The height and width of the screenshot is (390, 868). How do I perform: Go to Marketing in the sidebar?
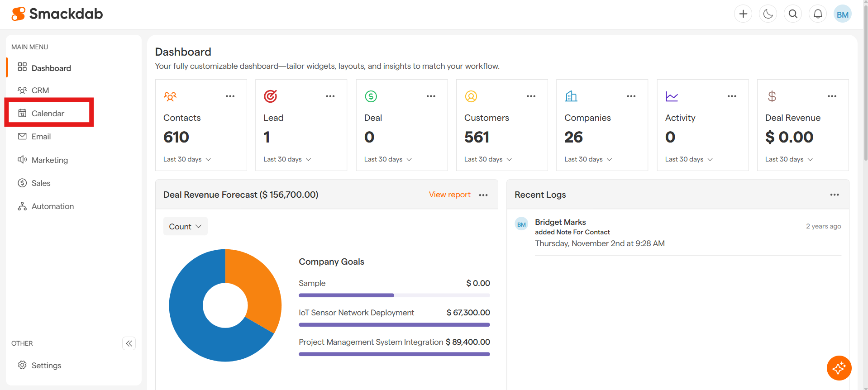(49, 160)
